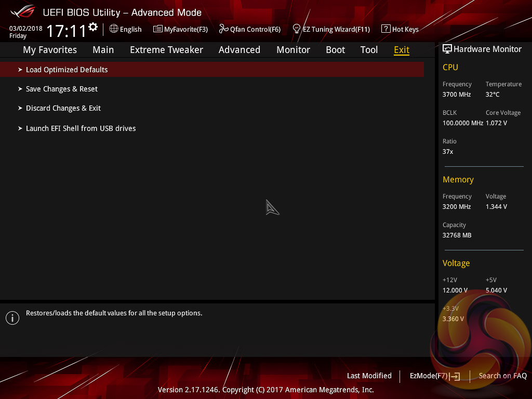Click the info icon in help panel
The width and height of the screenshot is (532, 399).
(x=12, y=318)
